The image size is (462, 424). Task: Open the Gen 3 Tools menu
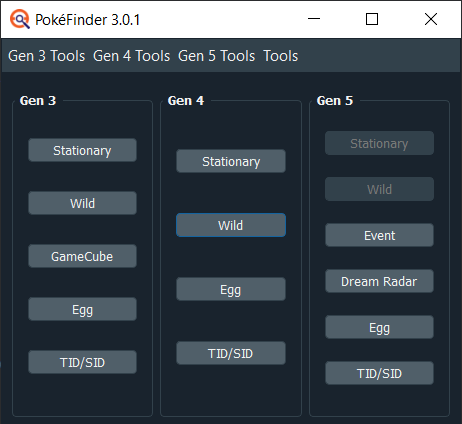pos(47,56)
